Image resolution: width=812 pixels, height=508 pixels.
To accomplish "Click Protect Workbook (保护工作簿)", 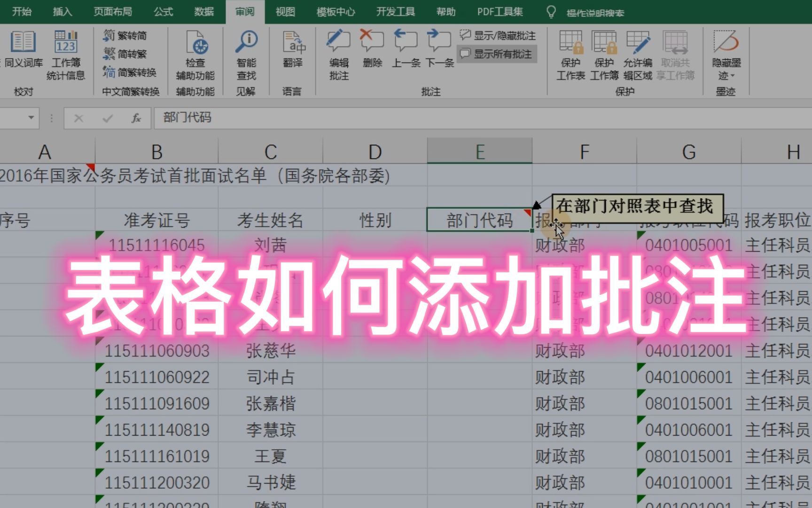I will (604, 56).
